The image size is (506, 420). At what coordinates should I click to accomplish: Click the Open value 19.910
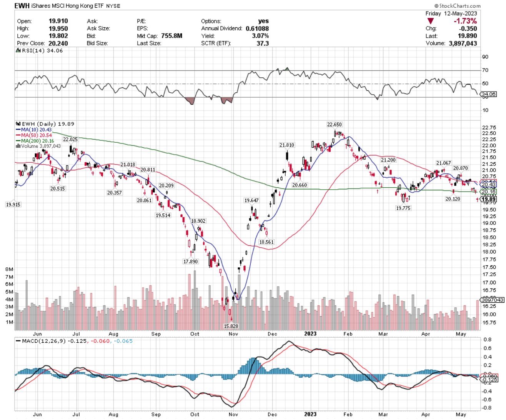tap(58, 21)
